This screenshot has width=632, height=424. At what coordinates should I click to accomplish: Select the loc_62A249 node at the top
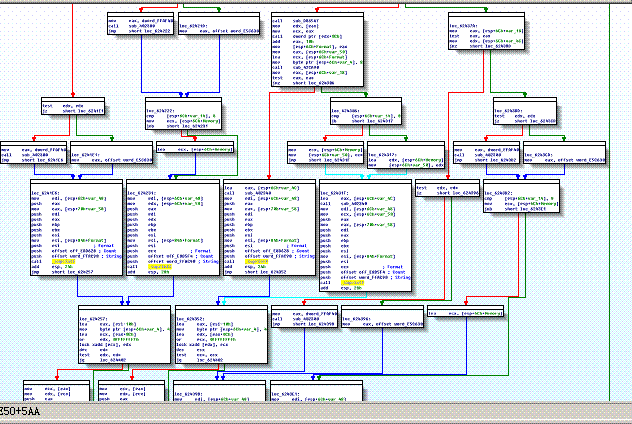(x=219, y=23)
